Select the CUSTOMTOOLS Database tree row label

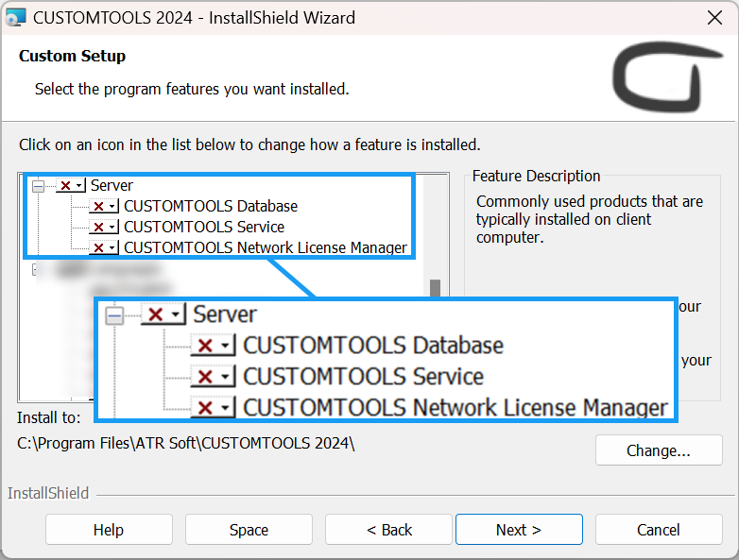211,206
